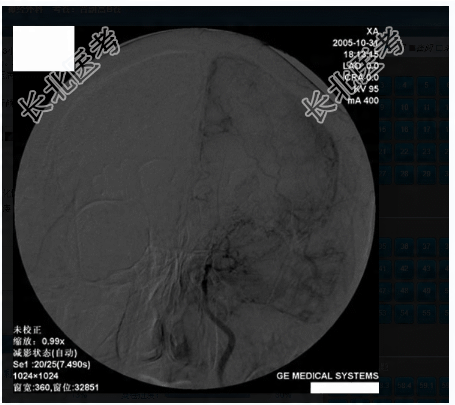Select question number 5 button
The height and width of the screenshot is (405, 455).
point(426,85)
